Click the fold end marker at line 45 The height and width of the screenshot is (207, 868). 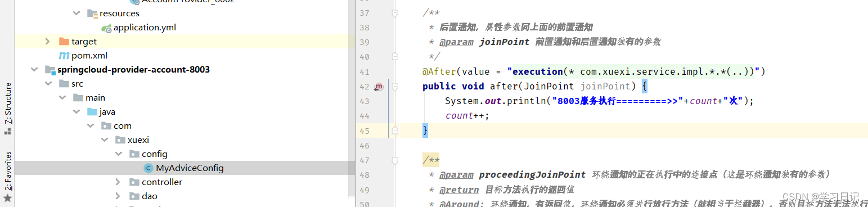(x=395, y=130)
